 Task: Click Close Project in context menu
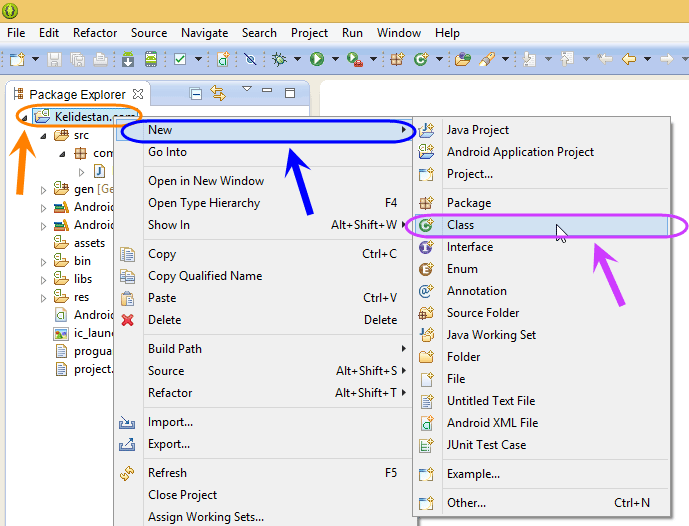pyautogui.click(x=263, y=495)
